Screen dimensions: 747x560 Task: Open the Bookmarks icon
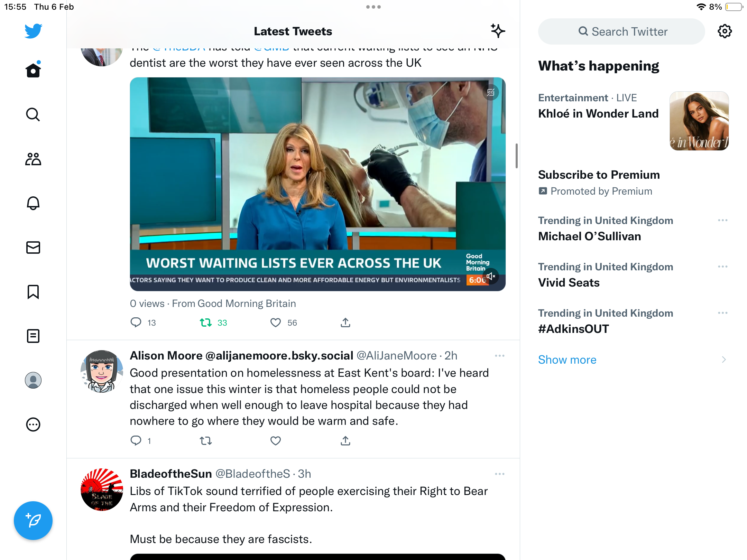coord(33,292)
